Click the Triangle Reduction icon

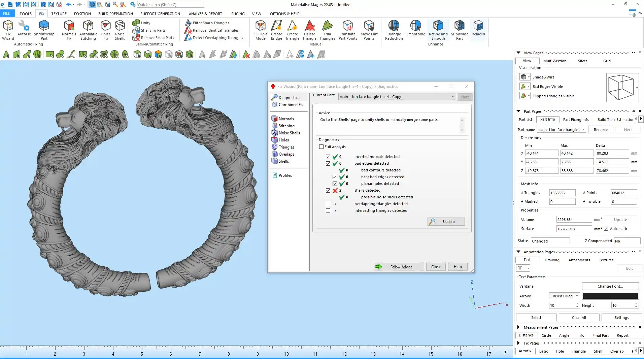coord(394,30)
